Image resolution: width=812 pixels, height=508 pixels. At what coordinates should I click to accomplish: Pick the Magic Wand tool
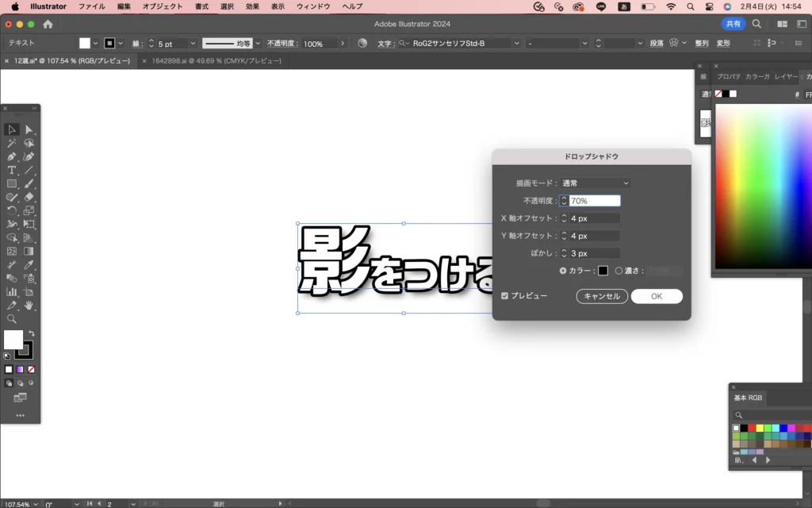tap(12, 144)
